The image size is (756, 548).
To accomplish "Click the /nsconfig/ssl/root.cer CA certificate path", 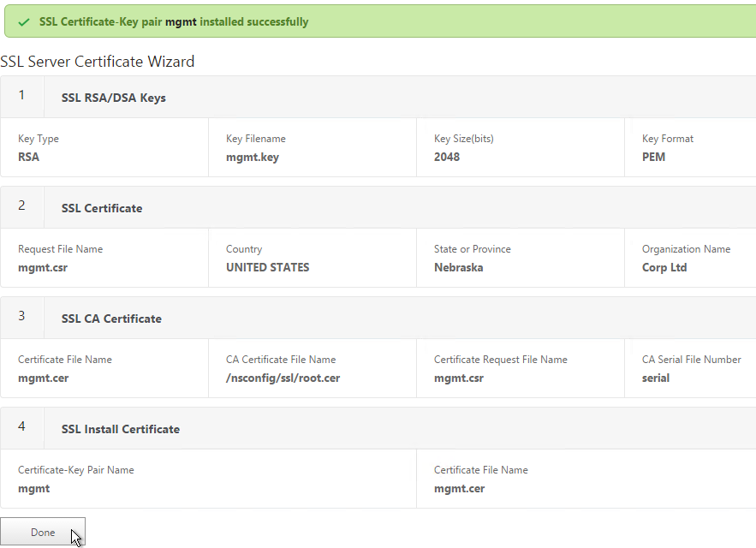I will pyautogui.click(x=283, y=378).
